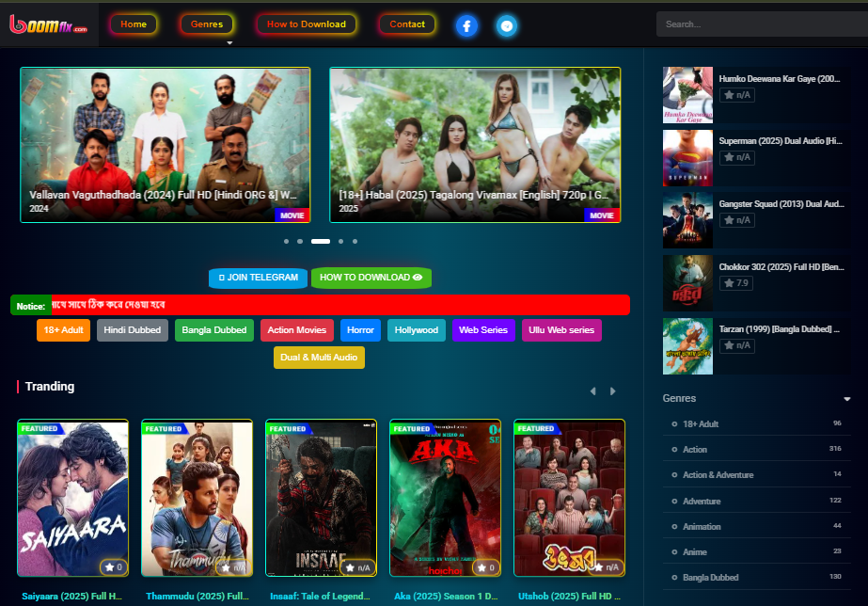Click MOVIE badge on Vallavan Vaguthadhada slide
The height and width of the screenshot is (606, 868).
point(292,215)
